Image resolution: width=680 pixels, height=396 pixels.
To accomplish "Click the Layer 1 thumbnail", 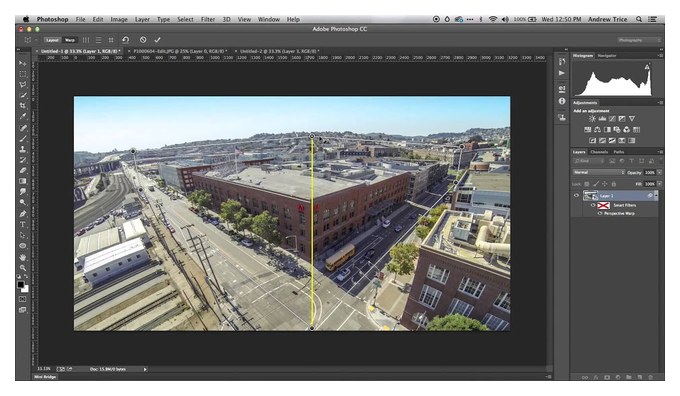I will coord(590,196).
